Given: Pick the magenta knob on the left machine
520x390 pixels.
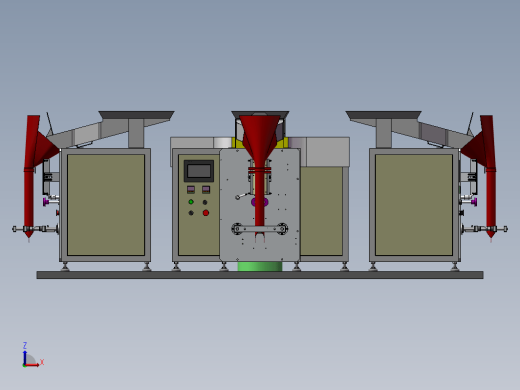Looking at the screenshot, I should (46, 202).
